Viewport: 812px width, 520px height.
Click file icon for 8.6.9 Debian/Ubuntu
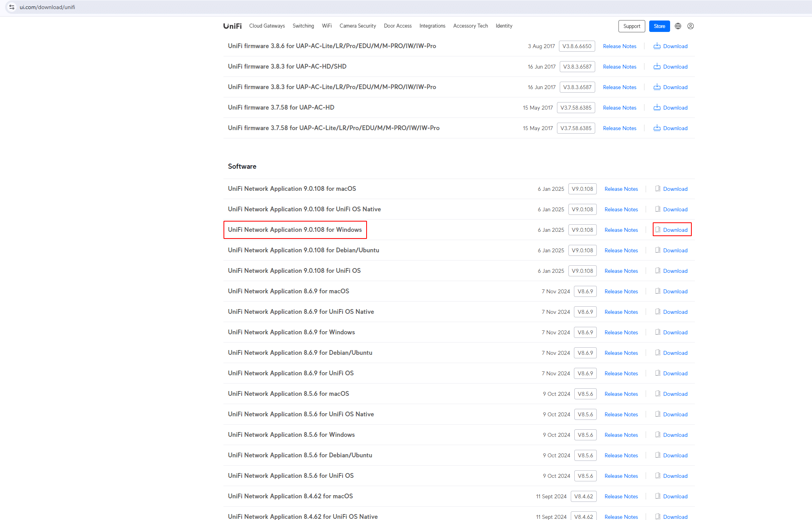pos(658,353)
